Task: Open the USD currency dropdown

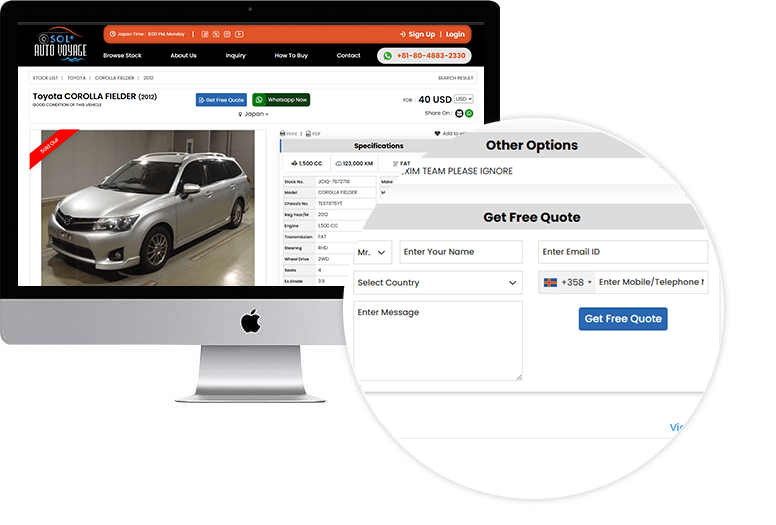Action: tap(464, 99)
